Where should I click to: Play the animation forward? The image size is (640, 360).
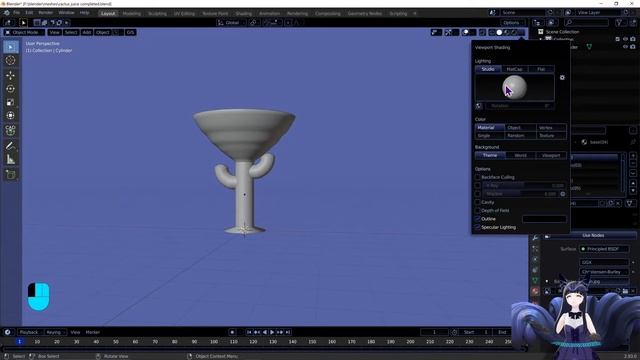pos(272,332)
